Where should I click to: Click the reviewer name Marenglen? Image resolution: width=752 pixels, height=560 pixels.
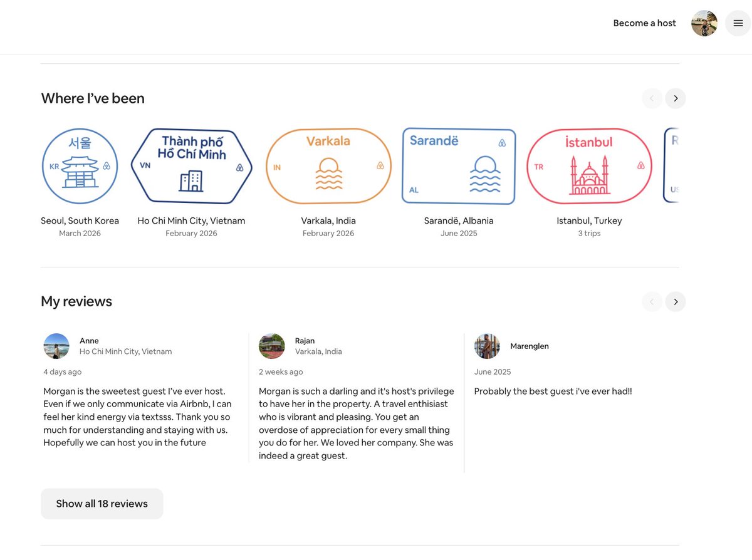(530, 346)
